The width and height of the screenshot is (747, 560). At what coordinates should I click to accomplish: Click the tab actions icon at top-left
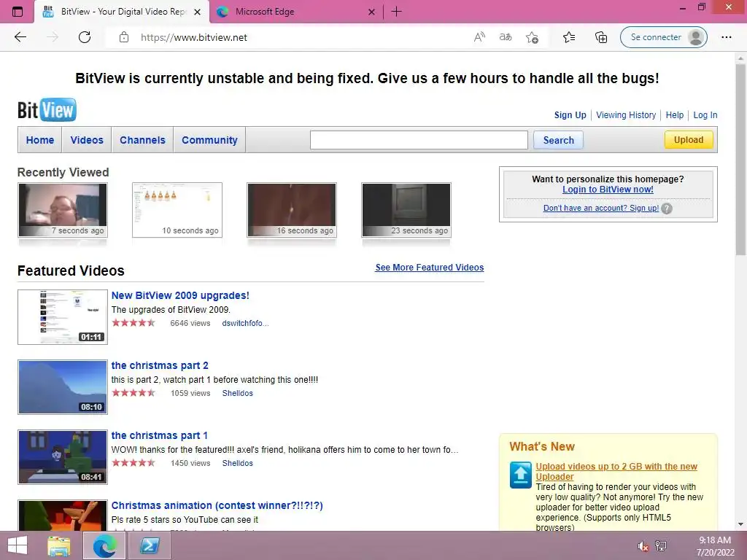click(x=18, y=12)
